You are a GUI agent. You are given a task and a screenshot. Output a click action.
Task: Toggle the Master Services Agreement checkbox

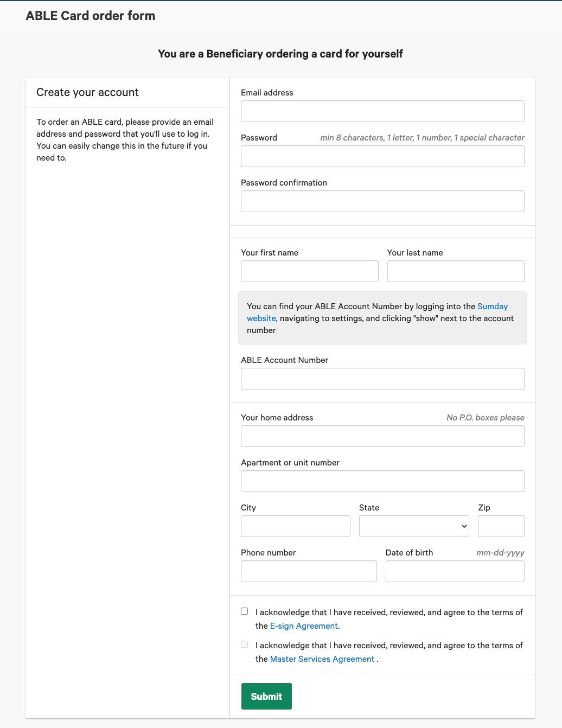tap(245, 644)
